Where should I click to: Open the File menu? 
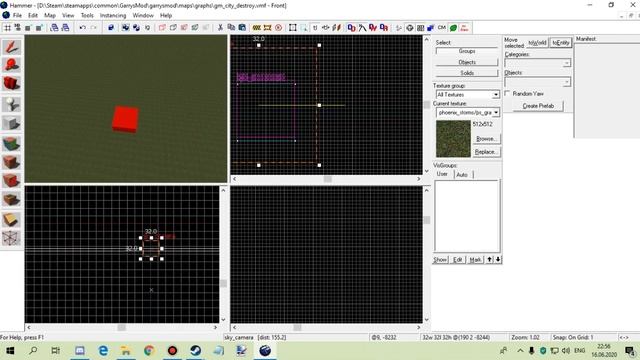click(x=17, y=15)
